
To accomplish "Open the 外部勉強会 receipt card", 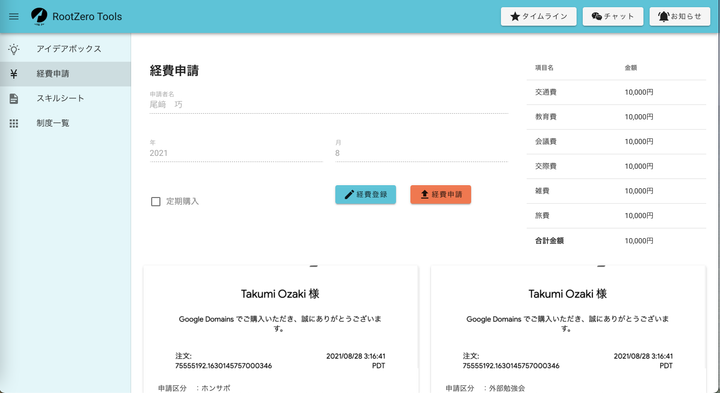I will click(x=568, y=329).
